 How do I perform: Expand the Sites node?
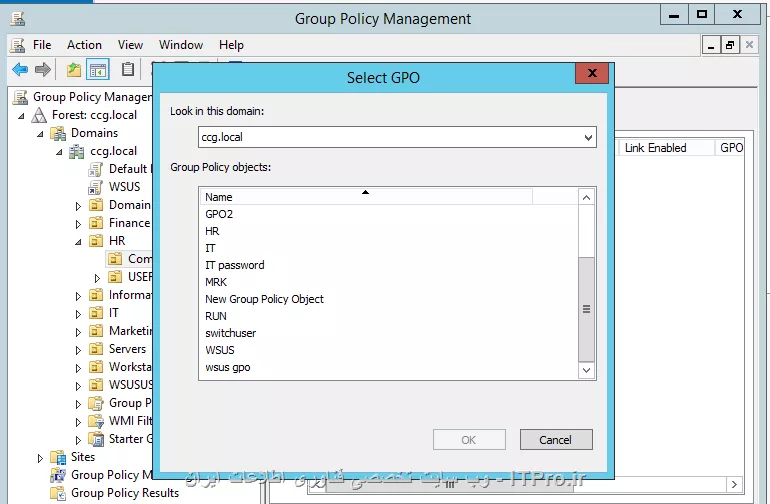tap(40, 458)
